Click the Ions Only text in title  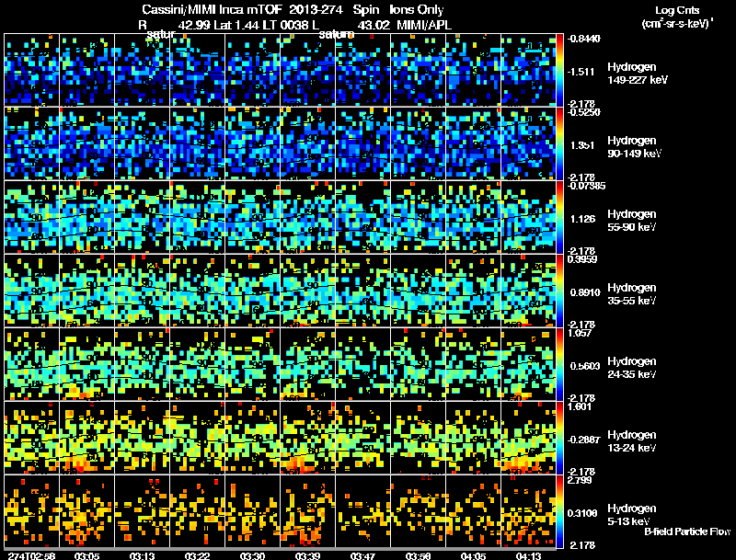click(x=417, y=9)
